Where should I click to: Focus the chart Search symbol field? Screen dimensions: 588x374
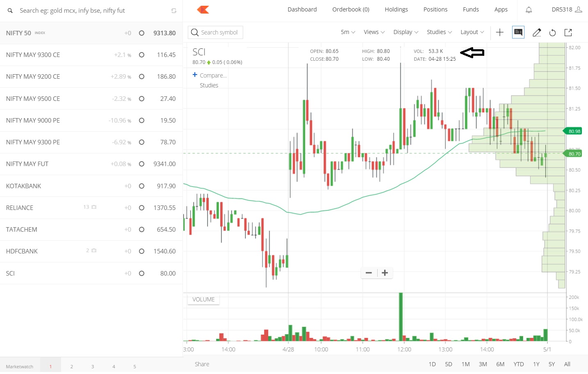tap(215, 32)
